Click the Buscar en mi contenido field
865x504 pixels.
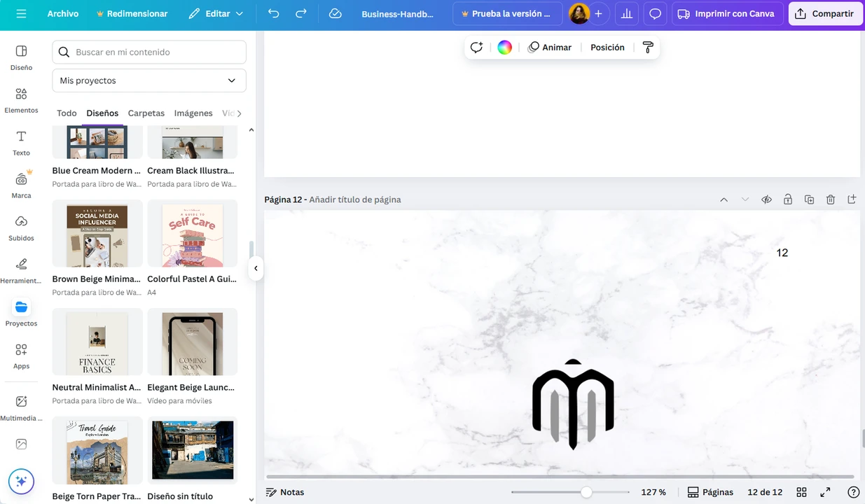(x=149, y=52)
